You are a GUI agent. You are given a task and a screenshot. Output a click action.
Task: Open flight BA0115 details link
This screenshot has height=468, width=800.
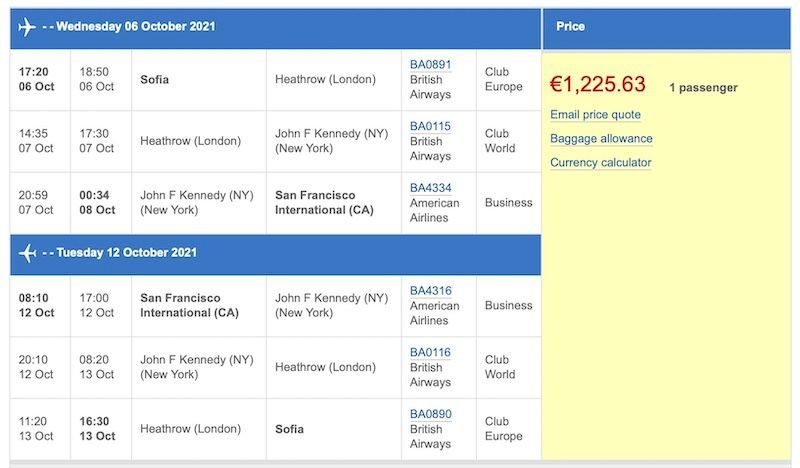click(x=430, y=126)
